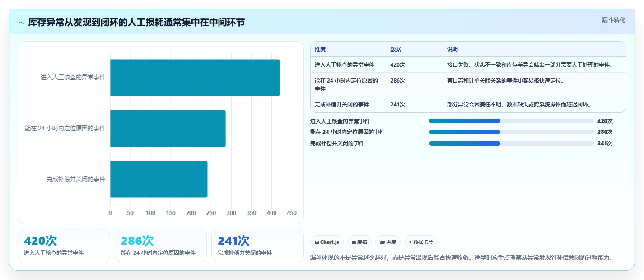Click table cell 能在 24 小时内定位原因的事件
Viewport: 644px width, 280px height.
346,84
